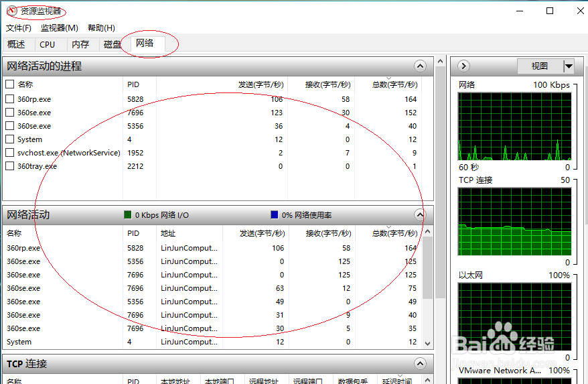Click the 以太网 usage graph
Image resolution: width=588 pixels, height=384 pixels.
pos(514,317)
